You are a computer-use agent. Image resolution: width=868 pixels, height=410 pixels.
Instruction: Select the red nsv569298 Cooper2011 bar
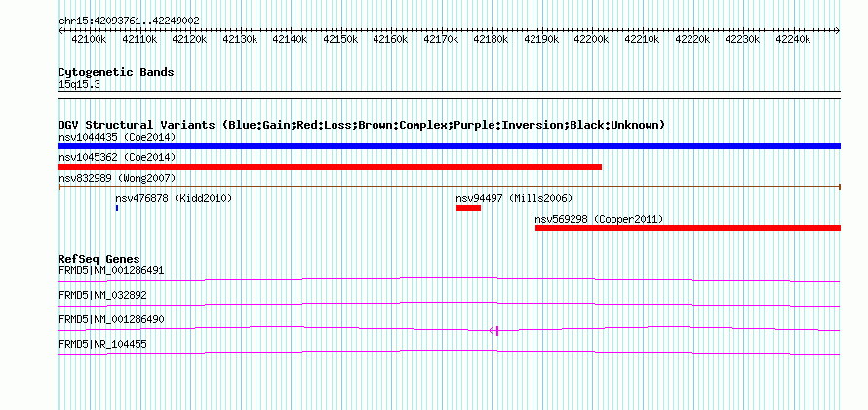(x=689, y=228)
